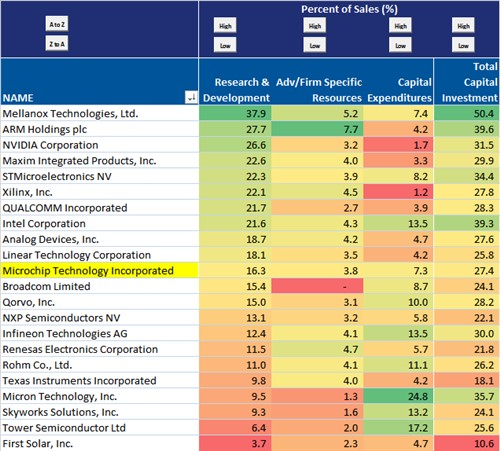Sort names with the A to Z button
This screenshot has width=500, height=451.
pyautogui.click(x=57, y=24)
